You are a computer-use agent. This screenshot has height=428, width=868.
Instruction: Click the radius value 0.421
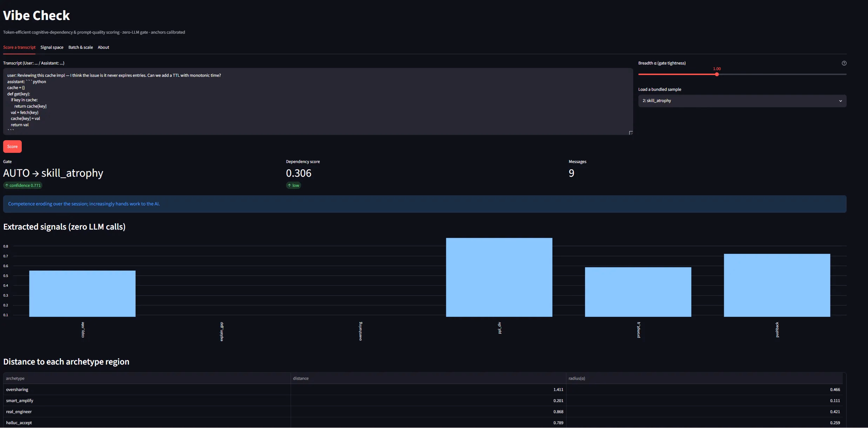[835, 412]
